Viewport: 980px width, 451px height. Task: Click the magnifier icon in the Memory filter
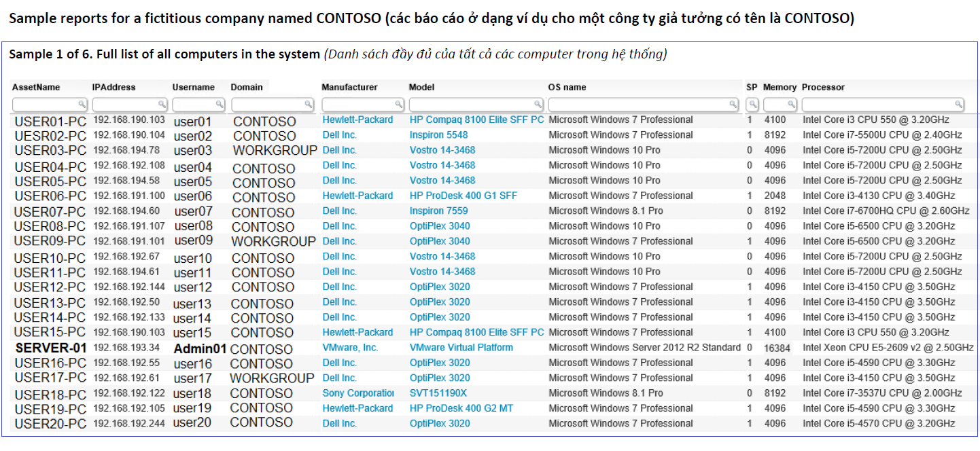pyautogui.click(x=791, y=105)
